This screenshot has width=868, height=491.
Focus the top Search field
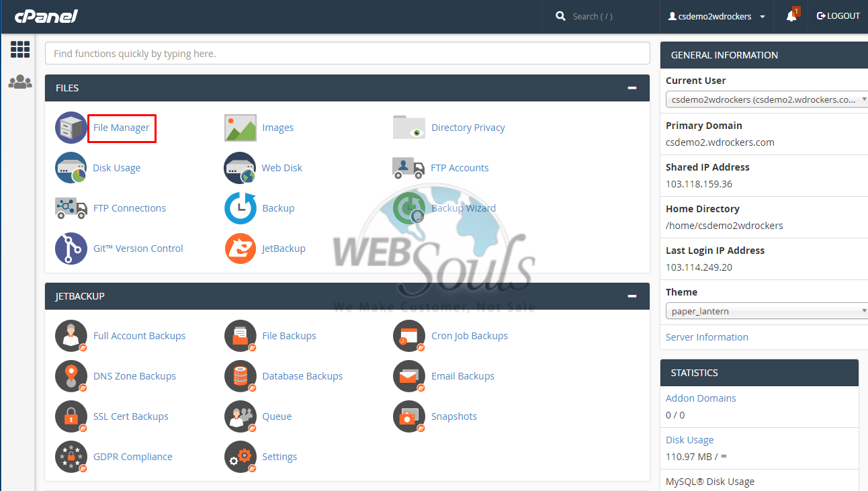point(603,16)
